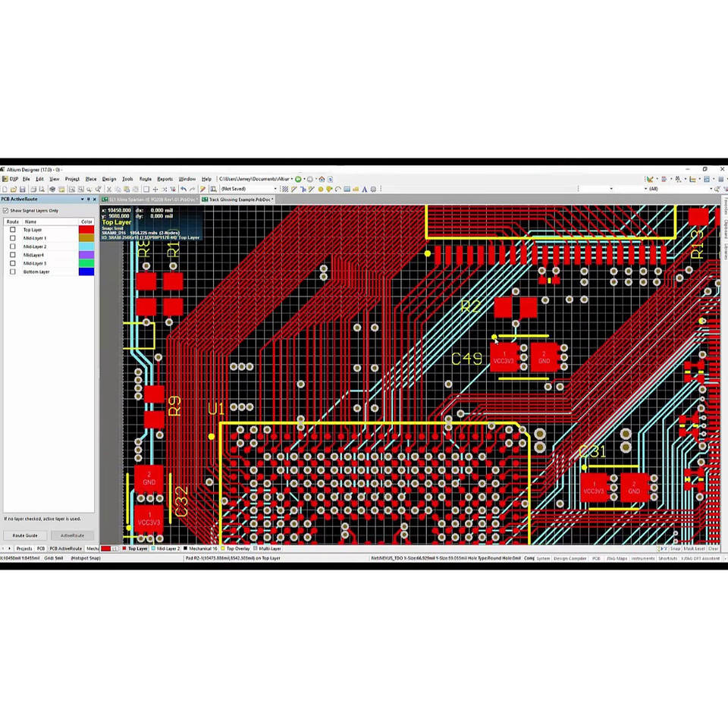Click the Open document folder icon
The image size is (728, 728).
[x=13, y=189]
